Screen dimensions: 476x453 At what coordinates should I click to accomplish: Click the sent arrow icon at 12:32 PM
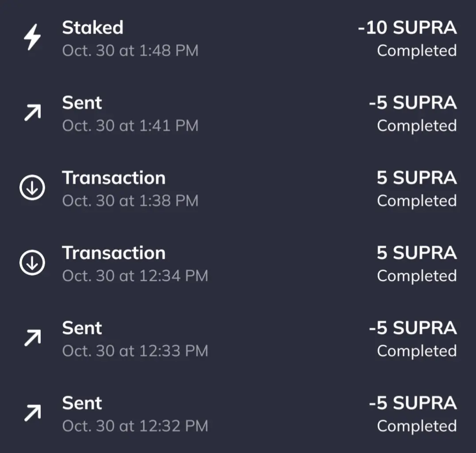pyautogui.click(x=32, y=413)
